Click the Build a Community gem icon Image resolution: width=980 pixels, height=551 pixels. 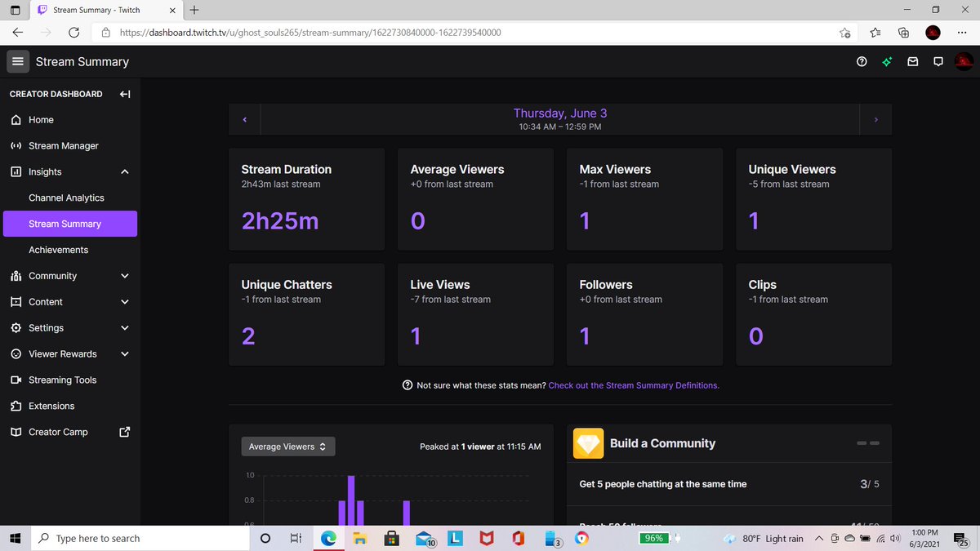(x=588, y=443)
